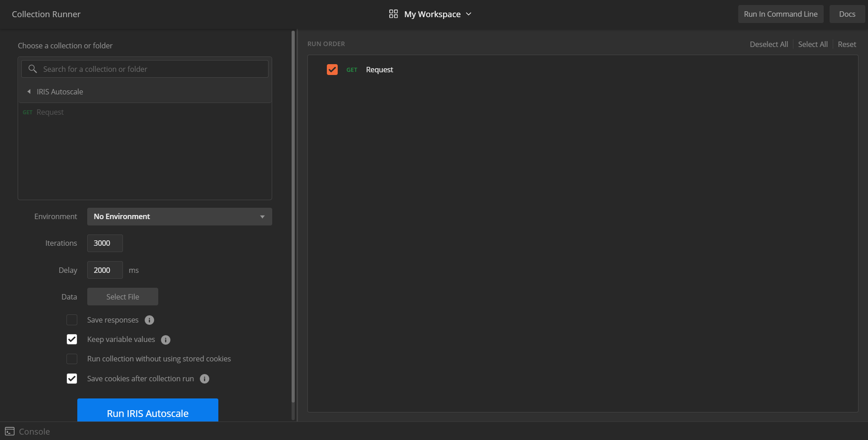Screen dimensions: 868x440
Task: Click the GET method badge in run order
Action: click(x=352, y=70)
